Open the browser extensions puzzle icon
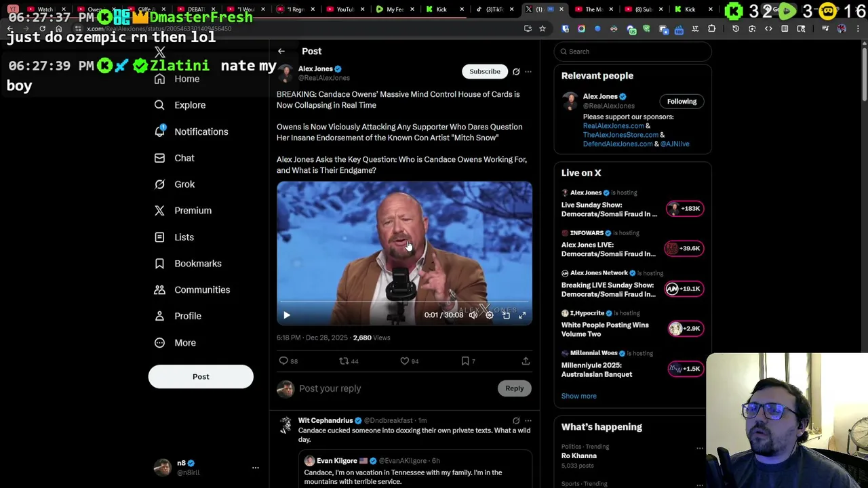Screen dimensions: 868x488 tap(711, 28)
